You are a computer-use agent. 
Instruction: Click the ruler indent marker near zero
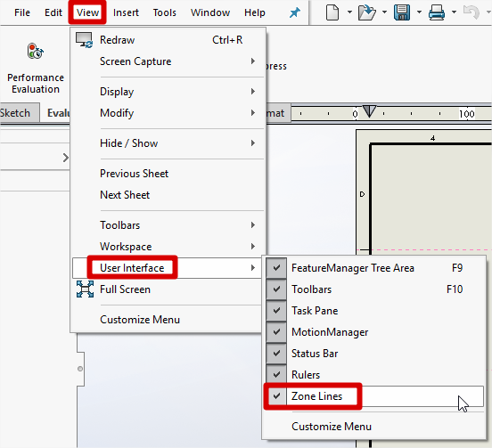369,111
